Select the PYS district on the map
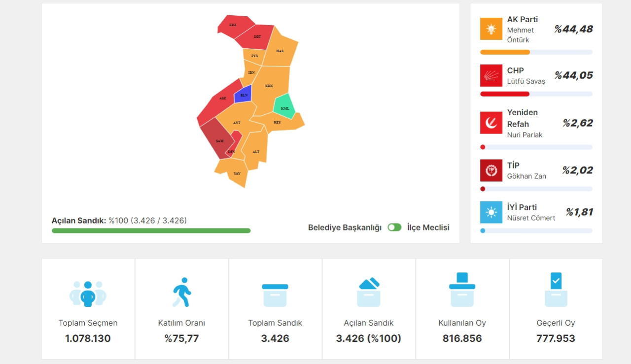631x364 pixels. click(x=254, y=56)
